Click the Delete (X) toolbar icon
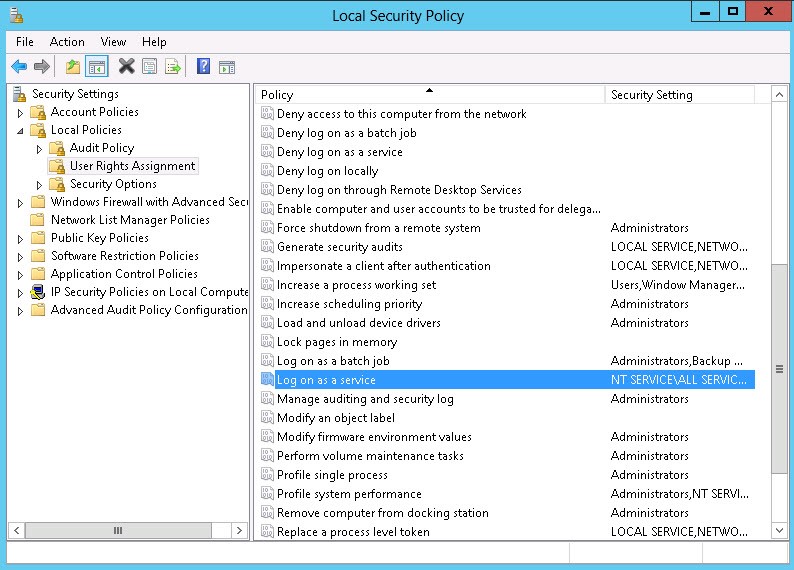794x570 pixels. point(126,67)
